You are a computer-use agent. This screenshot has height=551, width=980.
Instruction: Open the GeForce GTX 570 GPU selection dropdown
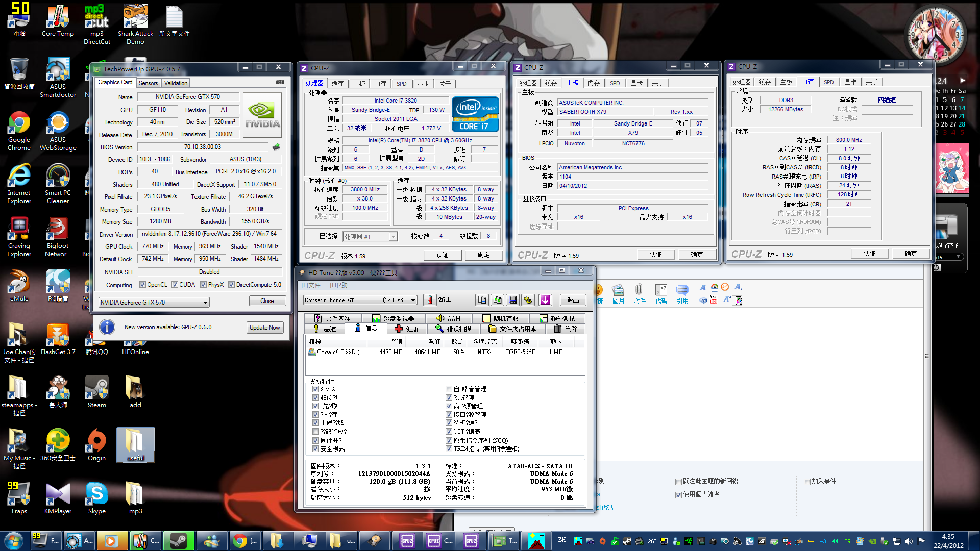[x=154, y=303]
